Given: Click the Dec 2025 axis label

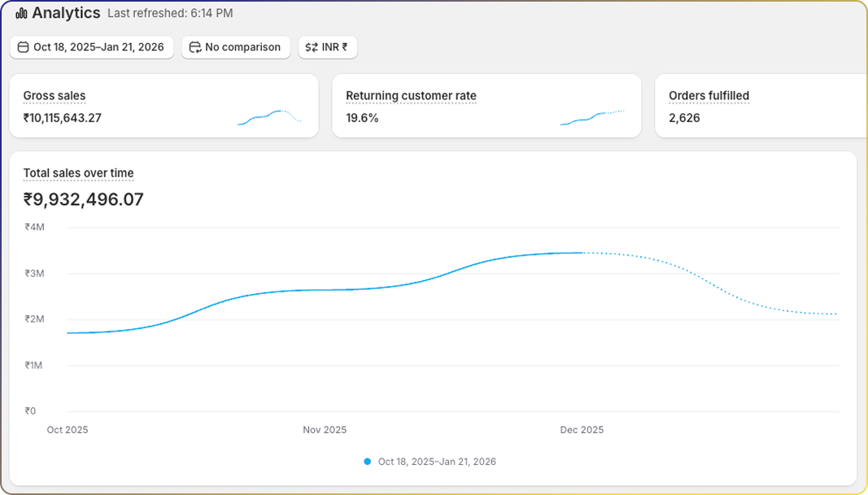Looking at the screenshot, I should [x=582, y=430].
